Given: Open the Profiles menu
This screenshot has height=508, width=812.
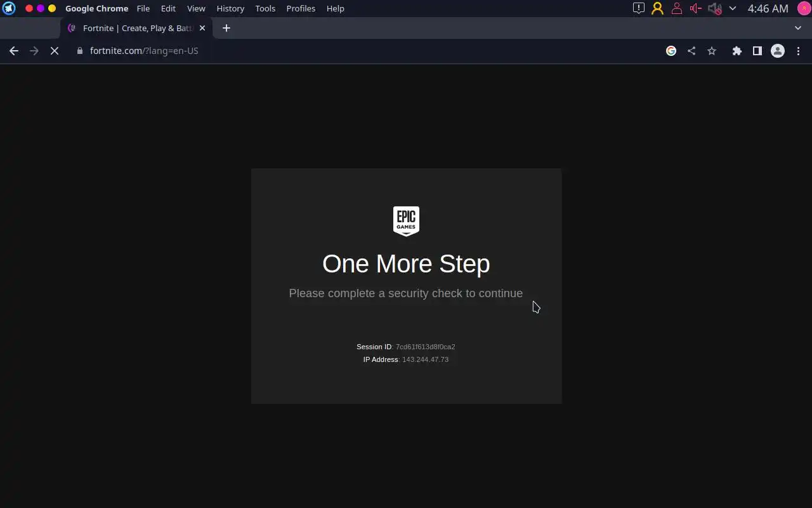Looking at the screenshot, I should point(301,8).
